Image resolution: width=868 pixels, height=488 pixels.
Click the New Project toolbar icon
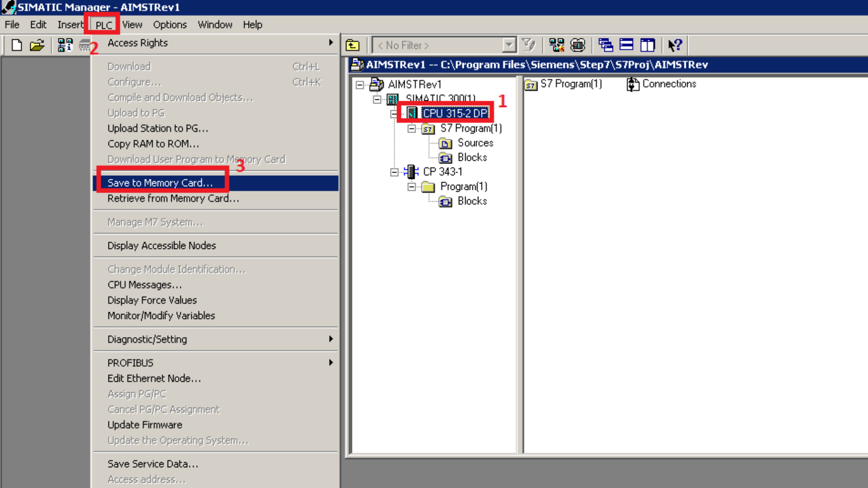tap(17, 45)
